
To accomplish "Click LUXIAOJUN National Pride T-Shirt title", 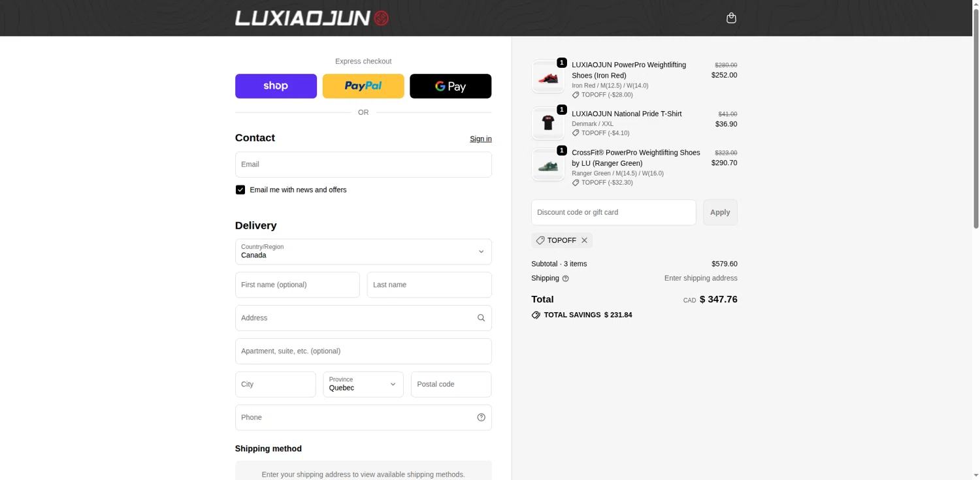I will (x=627, y=114).
